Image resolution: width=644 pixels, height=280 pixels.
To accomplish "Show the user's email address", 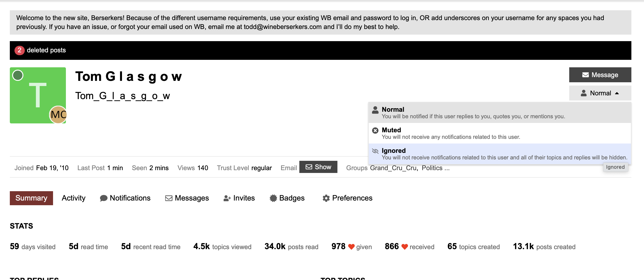I will click(318, 167).
